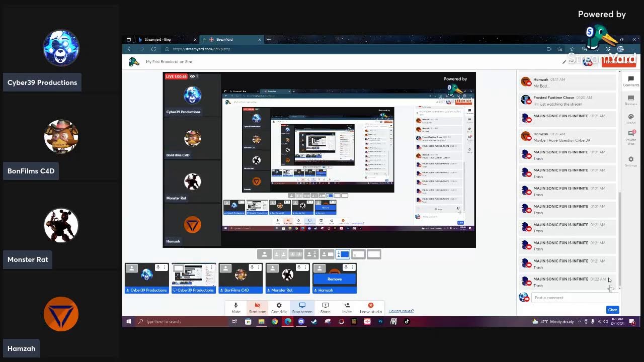Open Steam from the taskbar
Viewport: 644px width, 362px height.
314,322
